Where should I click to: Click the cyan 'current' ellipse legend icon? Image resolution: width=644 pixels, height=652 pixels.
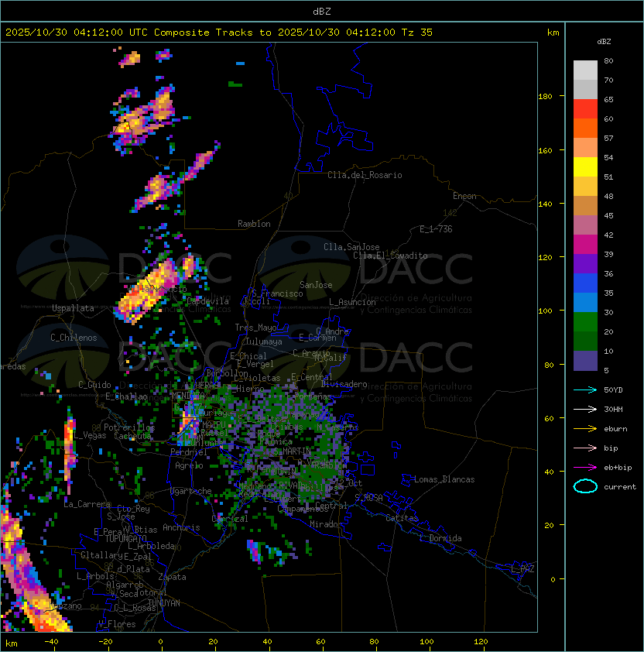585,486
